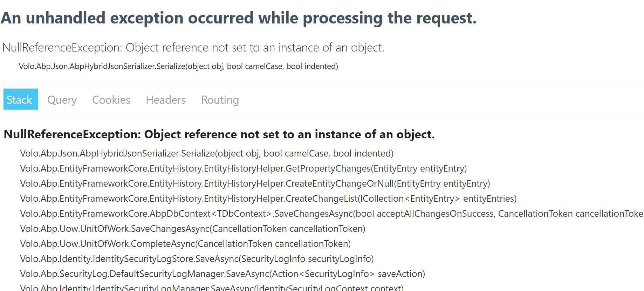Switch to the Cookies tab
The height and width of the screenshot is (291, 644).
point(111,100)
